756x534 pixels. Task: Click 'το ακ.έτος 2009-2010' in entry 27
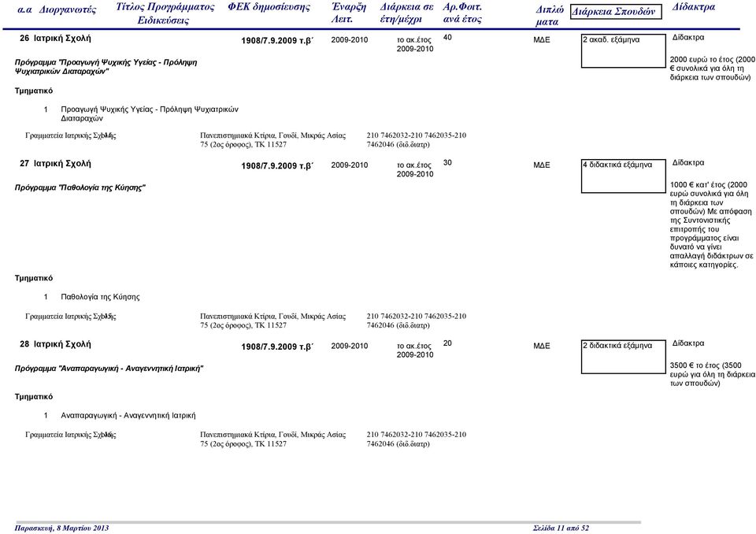point(415,169)
